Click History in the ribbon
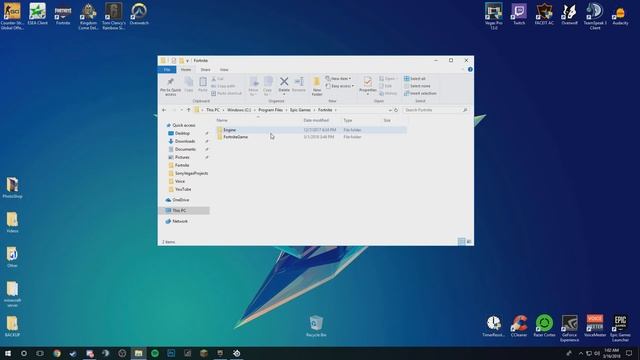The image size is (640, 360). tap(388, 93)
